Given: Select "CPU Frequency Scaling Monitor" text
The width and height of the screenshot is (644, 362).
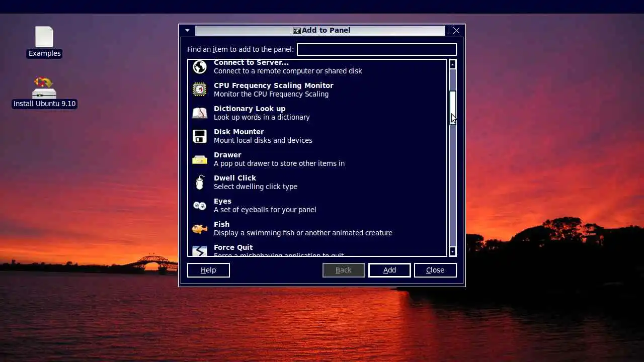Looking at the screenshot, I should (273, 85).
